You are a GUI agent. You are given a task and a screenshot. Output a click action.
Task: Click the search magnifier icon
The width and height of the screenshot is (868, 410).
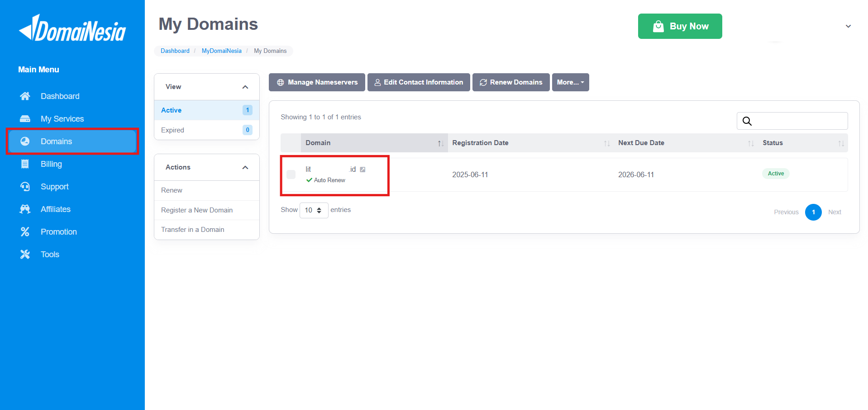pos(747,121)
